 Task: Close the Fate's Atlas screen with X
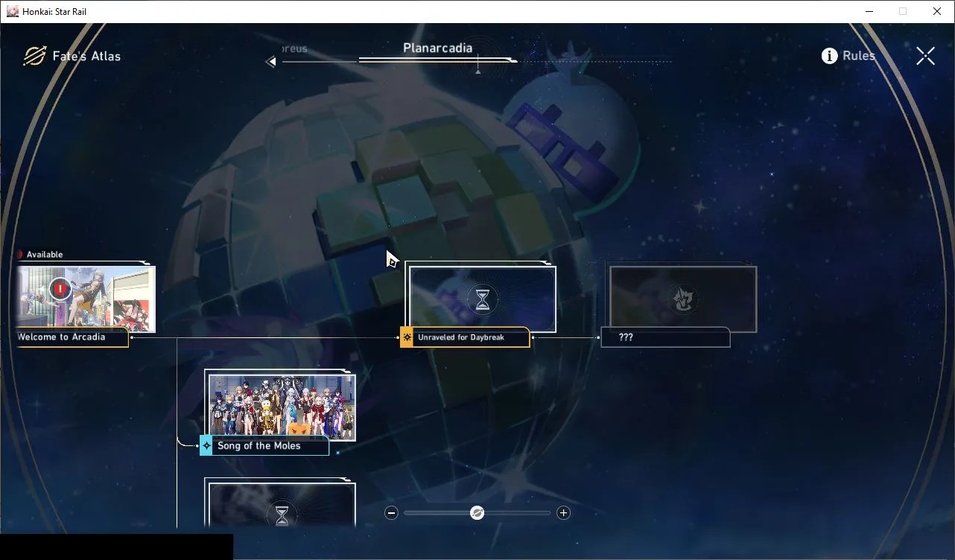tap(925, 56)
